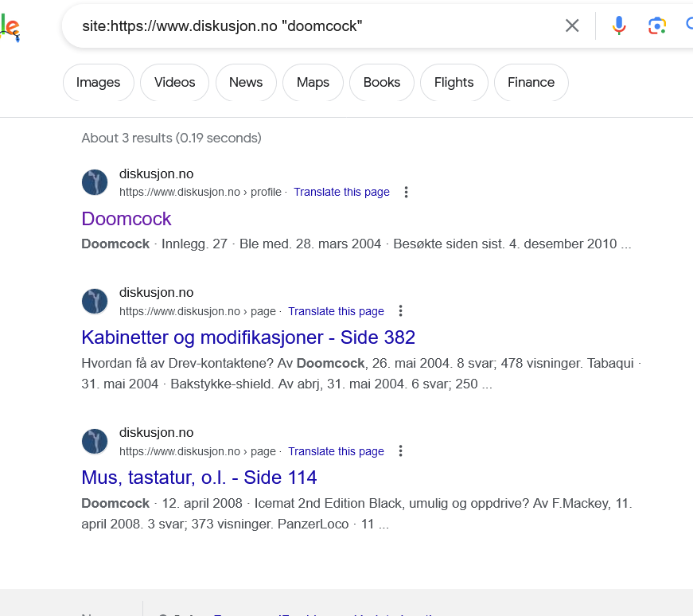Screen dimensions: 693x616
Task: Switch to the News tab
Action: pos(246,82)
